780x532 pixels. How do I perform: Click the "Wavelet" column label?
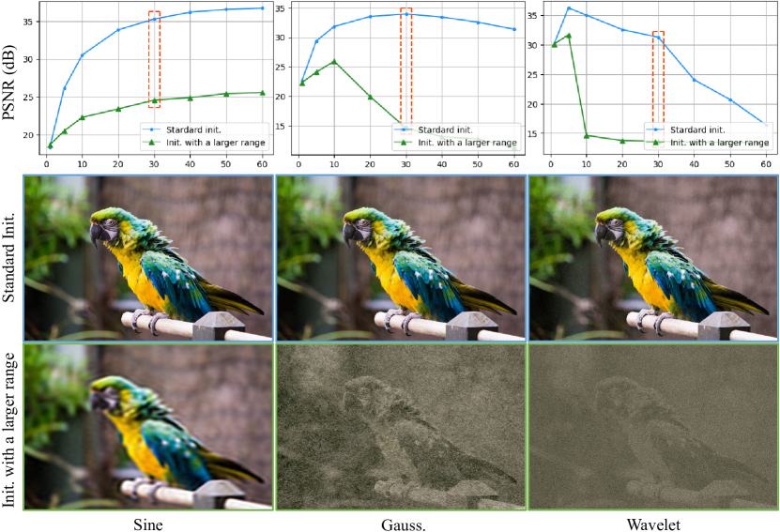tap(653, 524)
